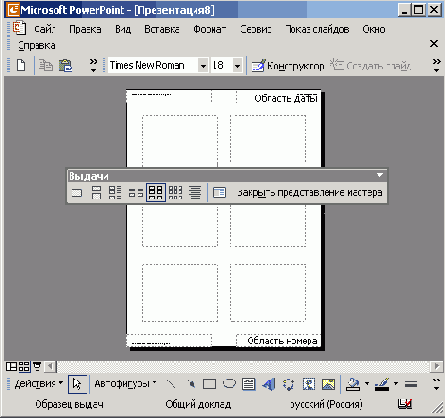This screenshot has width=445, height=418.
Task: Select the three-slides-per-page handout layout
Action: coord(115,193)
